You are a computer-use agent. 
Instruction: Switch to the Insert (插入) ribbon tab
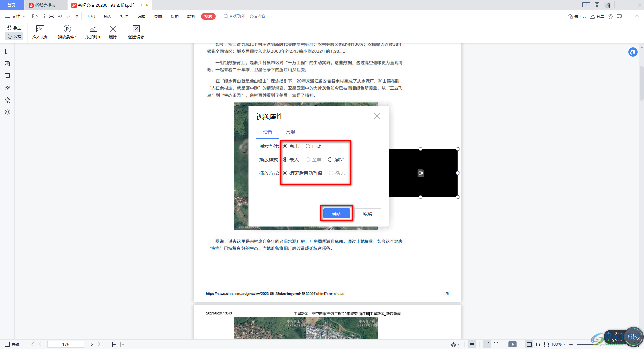click(108, 16)
